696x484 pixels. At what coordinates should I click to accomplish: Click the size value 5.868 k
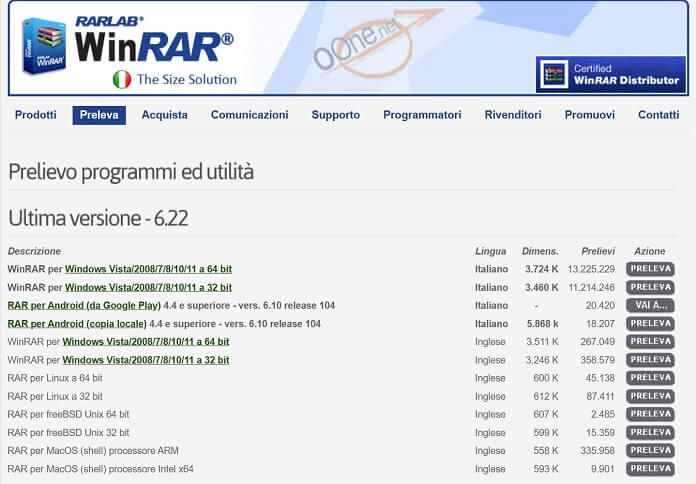[542, 324]
